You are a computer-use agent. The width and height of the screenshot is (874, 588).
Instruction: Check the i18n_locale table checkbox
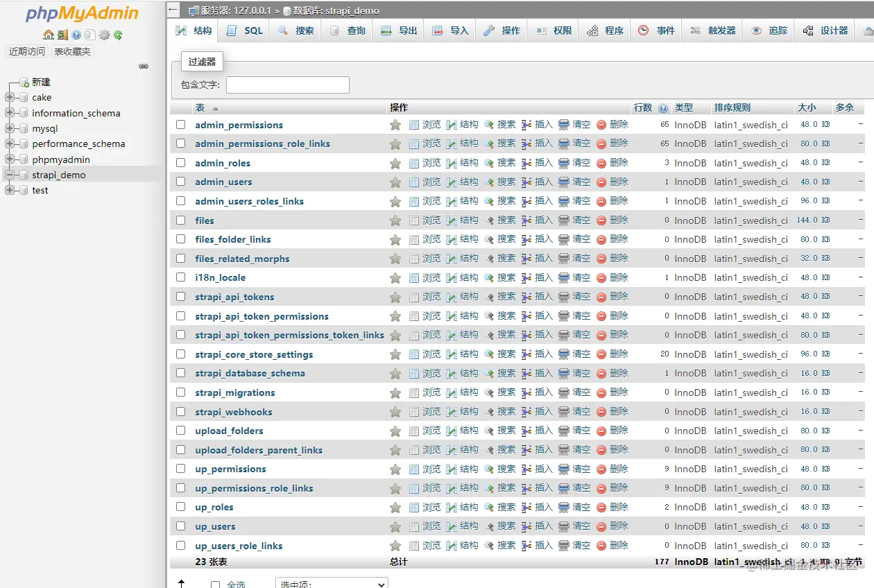[181, 277]
